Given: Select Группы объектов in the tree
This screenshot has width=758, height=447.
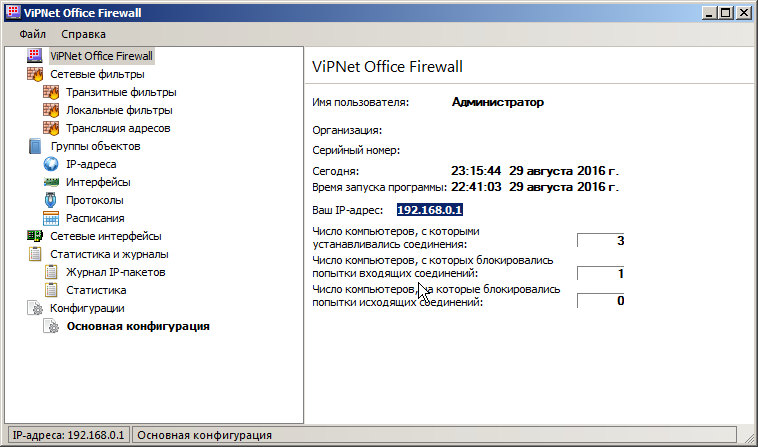Looking at the screenshot, I should point(95,146).
